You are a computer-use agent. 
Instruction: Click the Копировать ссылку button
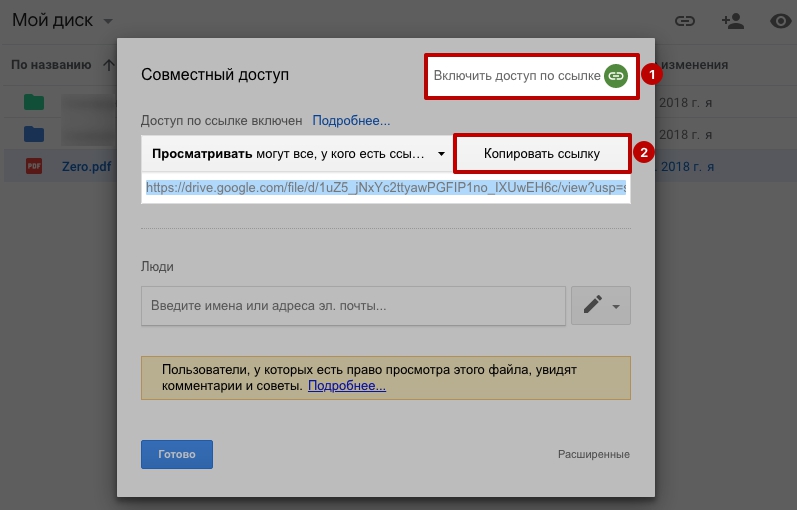[542, 154]
